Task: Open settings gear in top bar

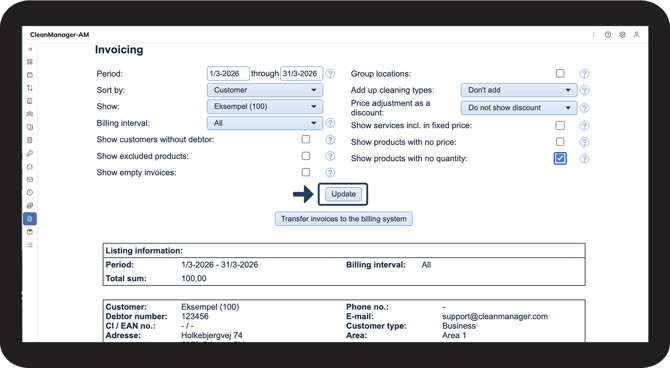Action: [622, 35]
